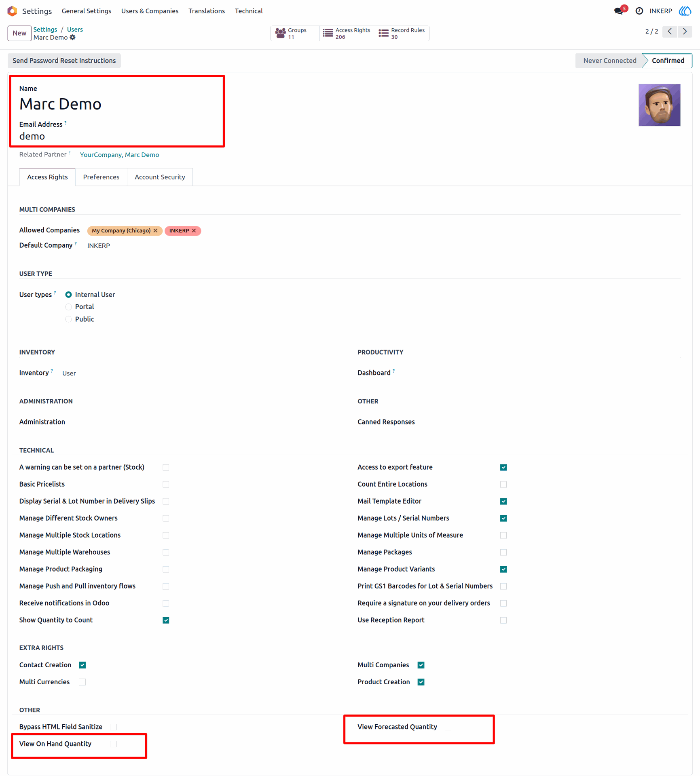This screenshot has width=700, height=776.
Task: Uncheck Access to export feature
Action: click(x=503, y=467)
